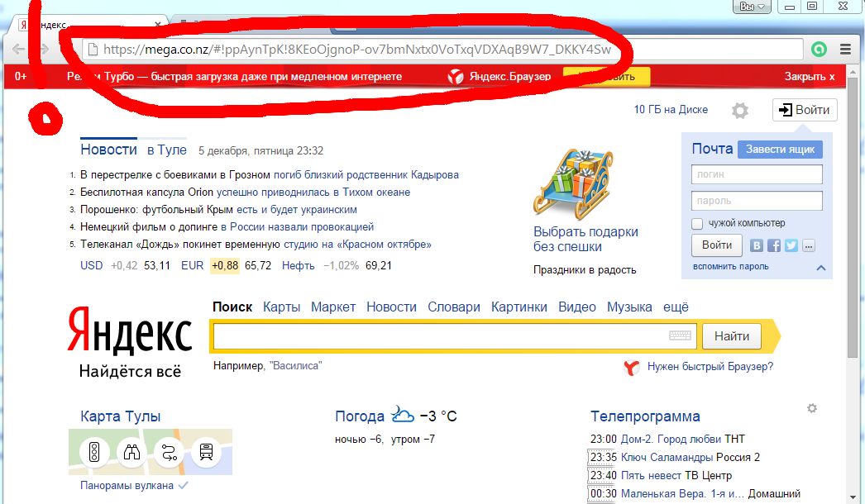865x504 pixels.
Task: Log in with the VK icon
Action: point(757,245)
